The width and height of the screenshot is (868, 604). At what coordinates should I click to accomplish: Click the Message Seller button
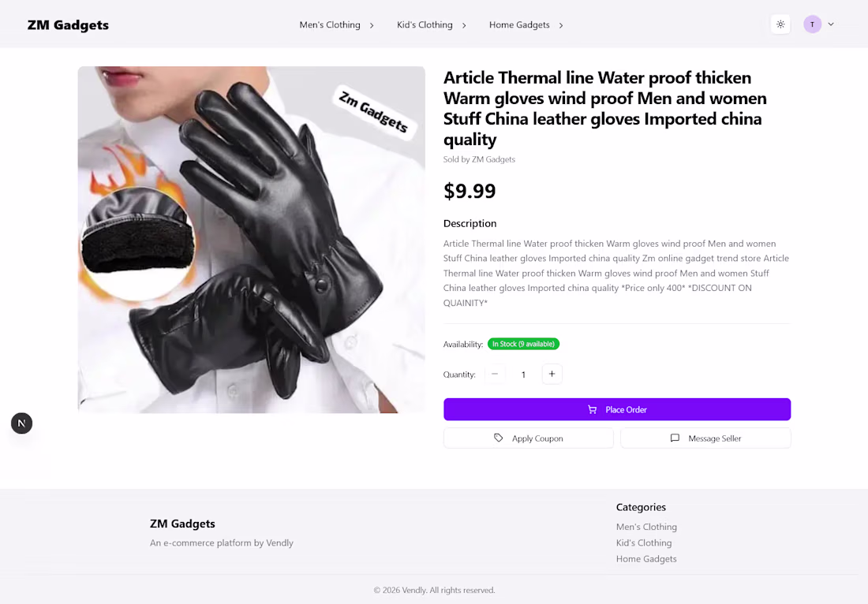(705, 438)
